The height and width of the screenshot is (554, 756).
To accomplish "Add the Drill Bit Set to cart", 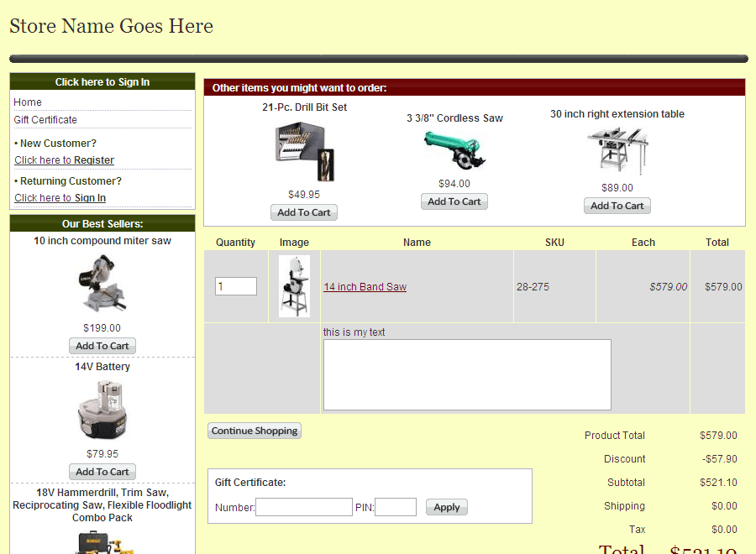I will click(x=304, y=212).
